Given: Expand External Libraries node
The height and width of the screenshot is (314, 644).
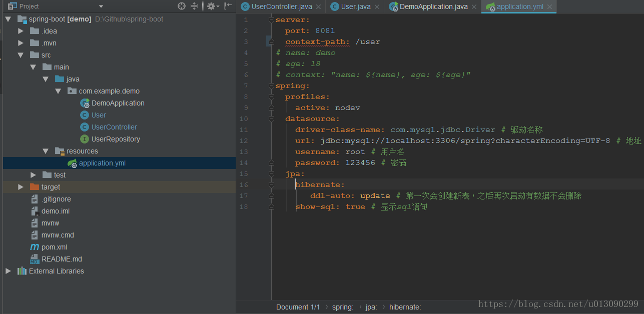Looking at the screenshot, I should [x=8, y=271].
